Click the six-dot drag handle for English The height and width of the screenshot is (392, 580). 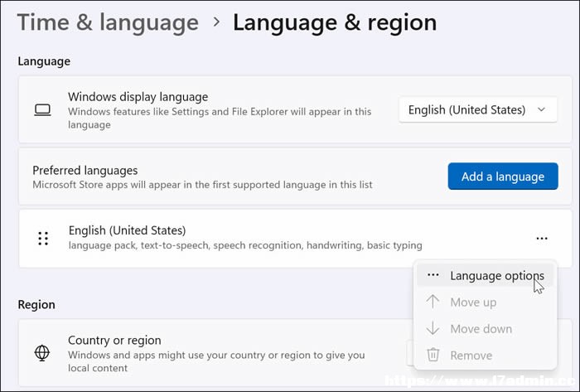43,239
